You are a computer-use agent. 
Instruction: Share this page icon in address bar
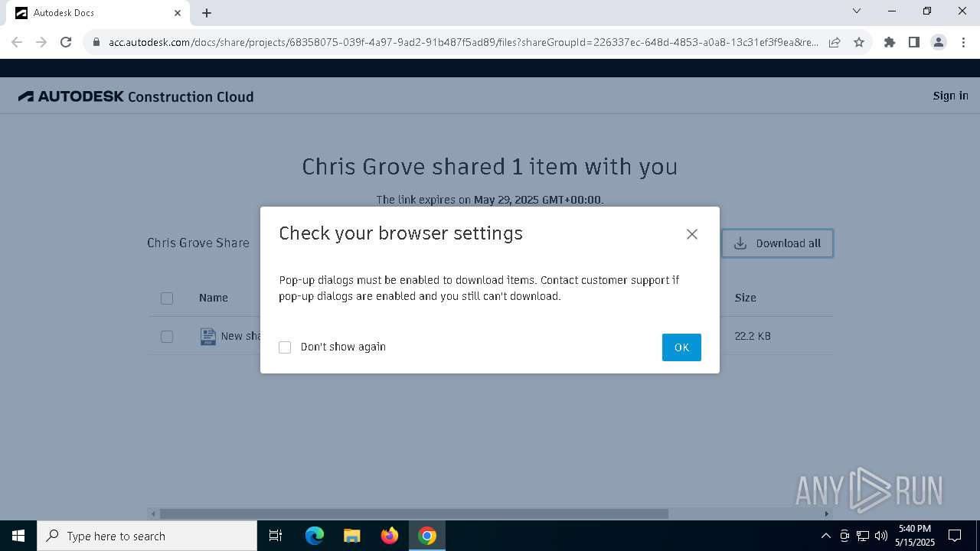tap(835, 42)
